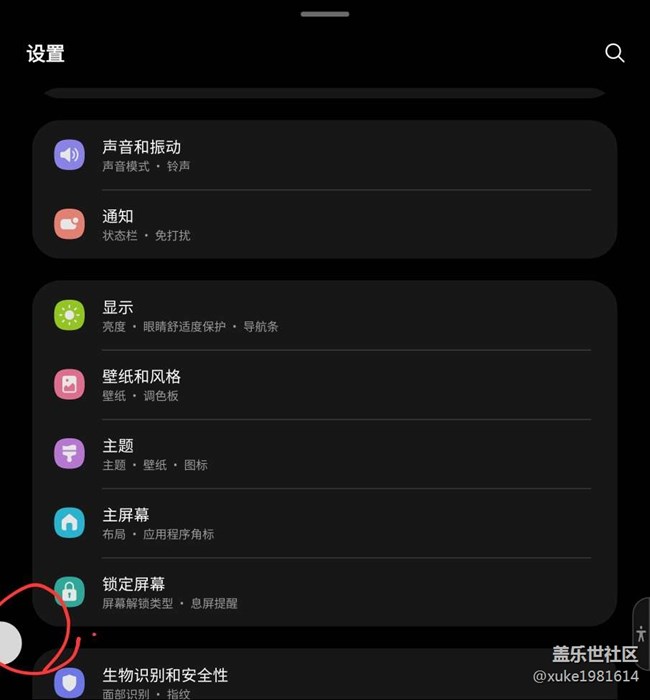Open 声音和振动 settings
Viewport: 650px width, 700px height.
325,155
